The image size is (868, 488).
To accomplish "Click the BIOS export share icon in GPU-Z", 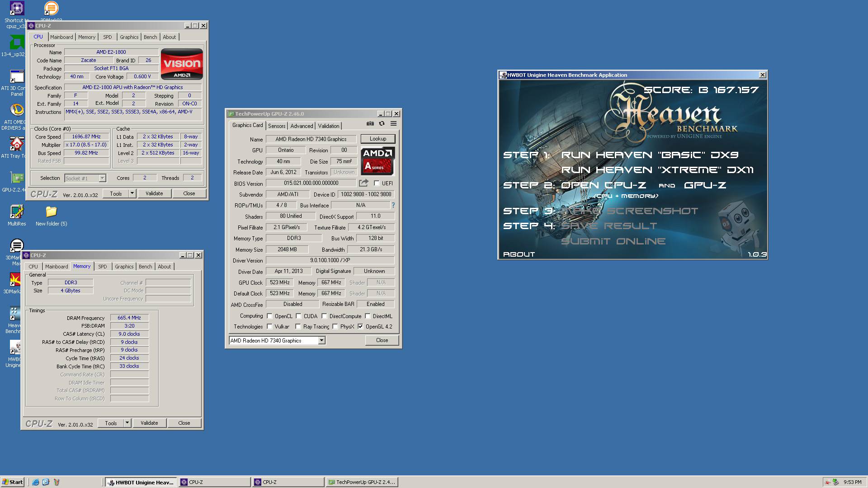I will click(363, 183).
